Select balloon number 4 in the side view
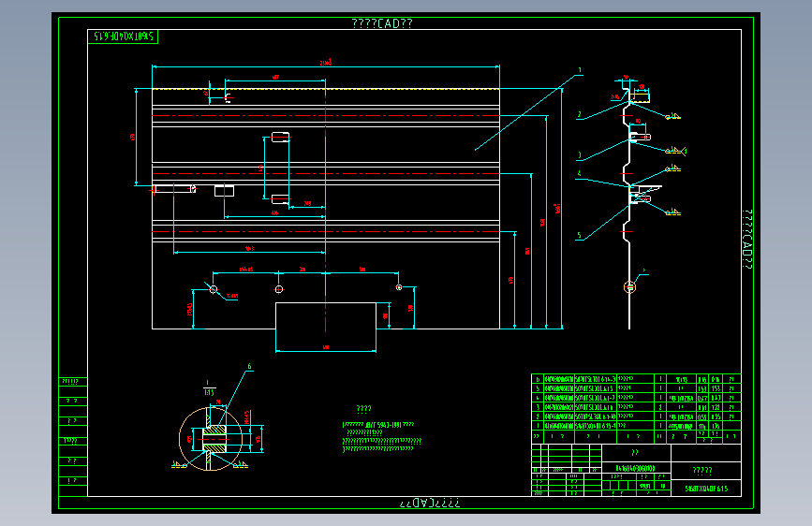The image size is (812, 526). point(579,174)
